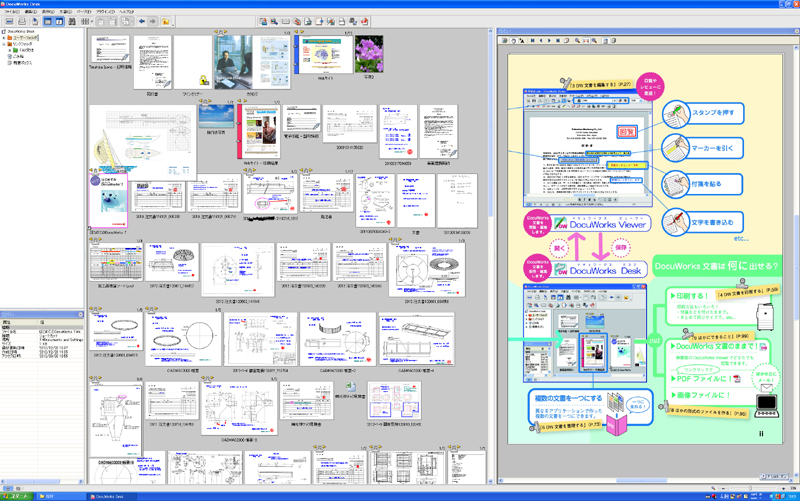Jump to first page in preview toolbar

[533, 40]
